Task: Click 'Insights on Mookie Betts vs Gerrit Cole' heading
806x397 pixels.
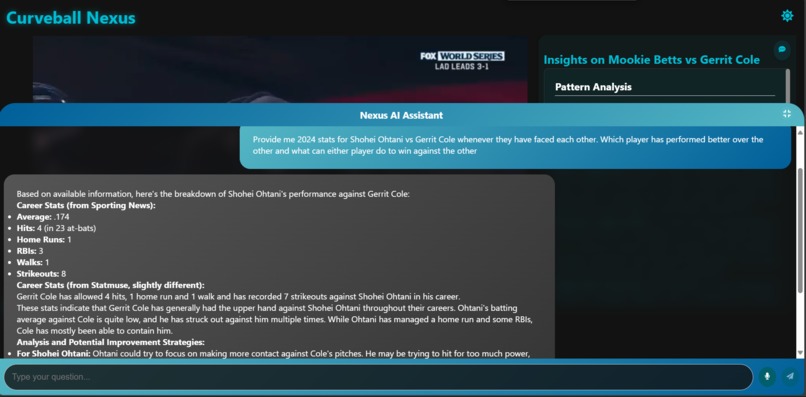Action: click(x=651, y=60)
